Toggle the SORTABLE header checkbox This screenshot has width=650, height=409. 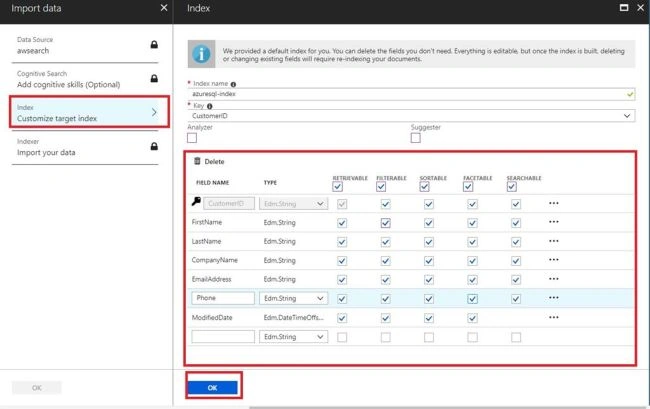[x=424, y=187]
